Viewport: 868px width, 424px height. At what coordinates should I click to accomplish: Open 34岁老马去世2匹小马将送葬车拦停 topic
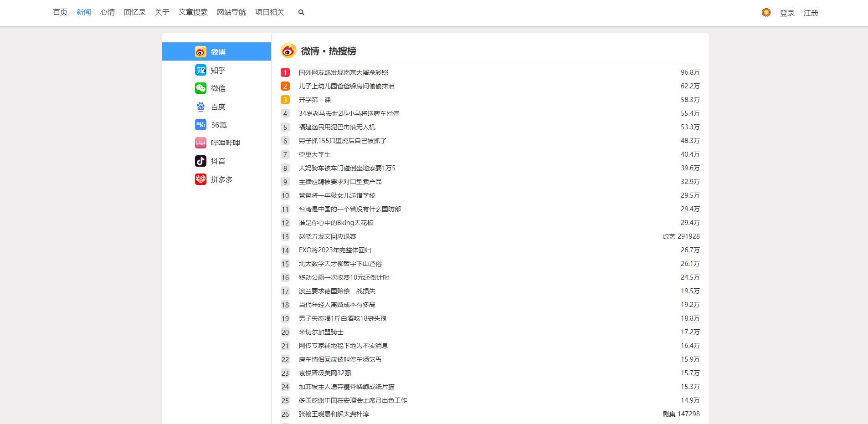point(349,113)
